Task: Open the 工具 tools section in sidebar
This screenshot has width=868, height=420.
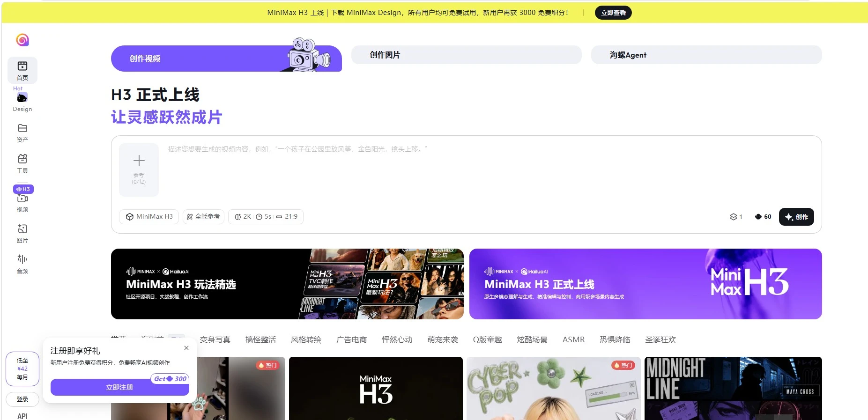Action: 22,164
